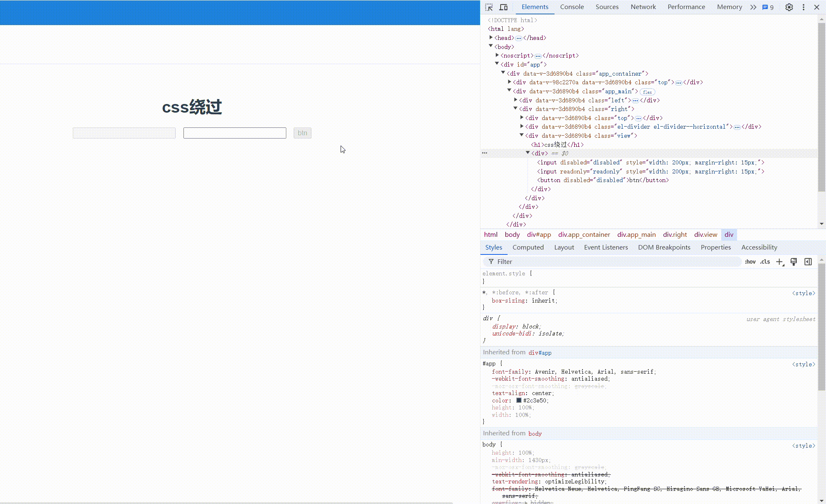826x504 pixels.
Task: Open DevTools settings gear
Action: pyautogui.click(x=789, y=7)
